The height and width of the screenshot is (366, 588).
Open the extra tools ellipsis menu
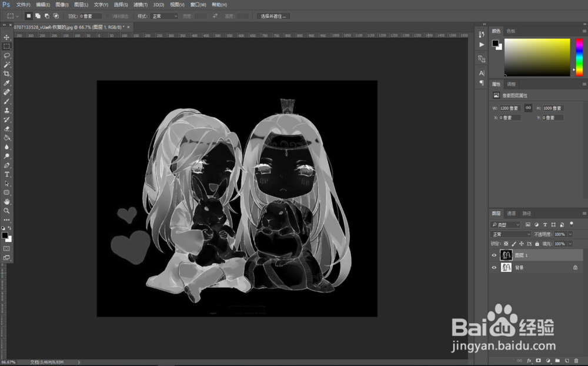coord(6,220)
